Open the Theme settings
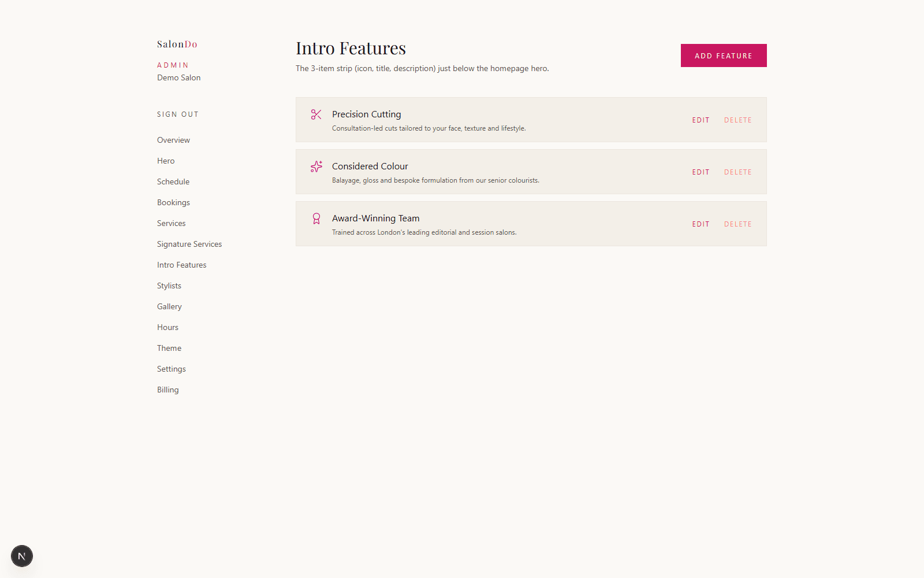The image size is (924, 578). [x=169, y=348]
